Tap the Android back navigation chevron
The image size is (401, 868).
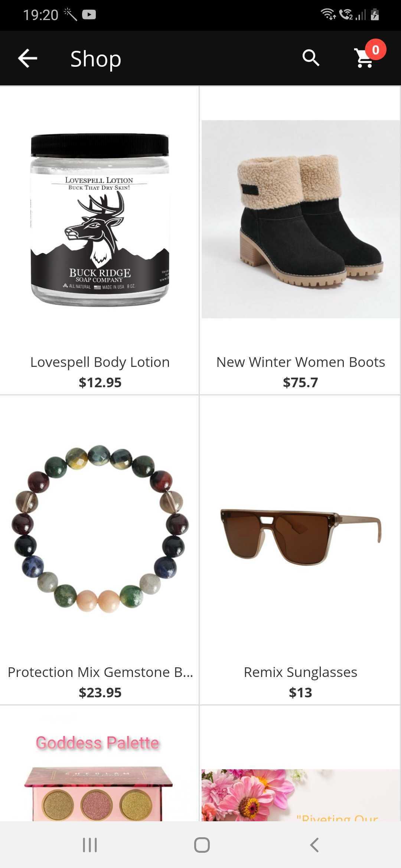tap(314, 845)
